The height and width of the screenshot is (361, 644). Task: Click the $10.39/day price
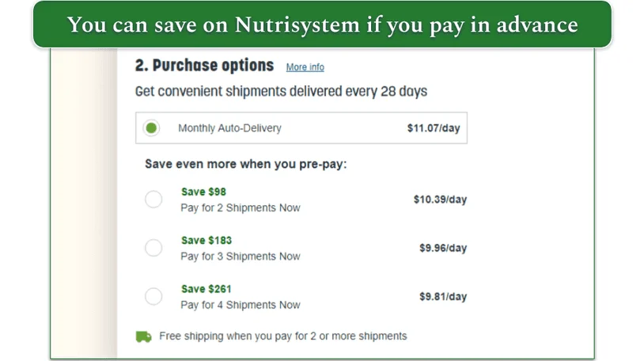point(440,199)
